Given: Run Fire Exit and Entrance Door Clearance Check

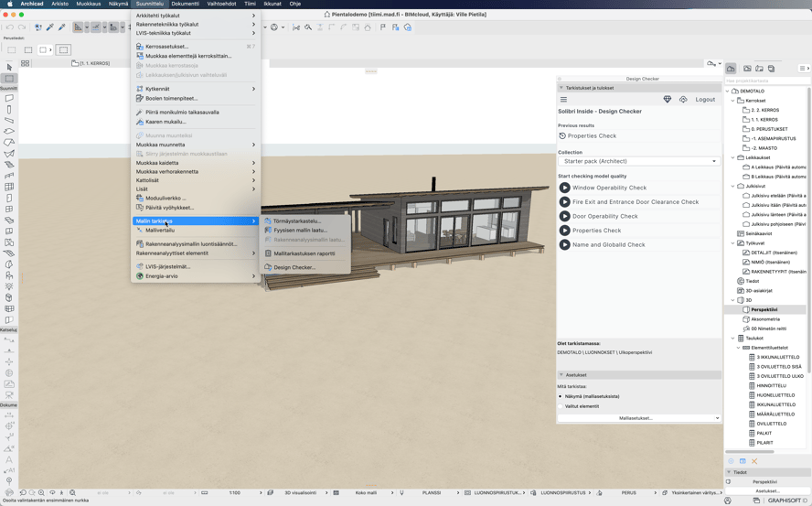Looking at the screenshot, I should click(x=564, y=201).
